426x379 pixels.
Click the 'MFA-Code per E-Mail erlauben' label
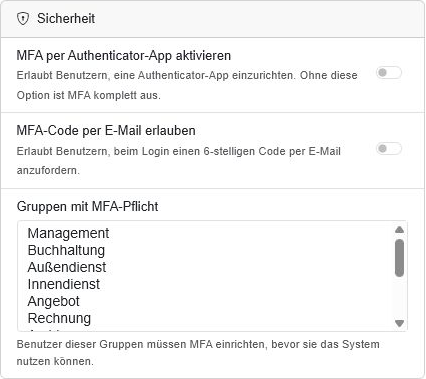pos(106,130)
